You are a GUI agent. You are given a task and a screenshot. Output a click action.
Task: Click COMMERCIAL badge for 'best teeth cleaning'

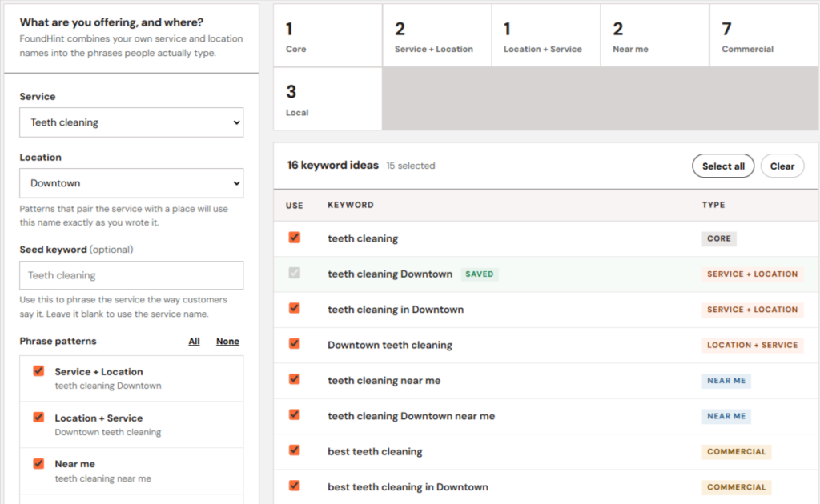click(737, 451)
